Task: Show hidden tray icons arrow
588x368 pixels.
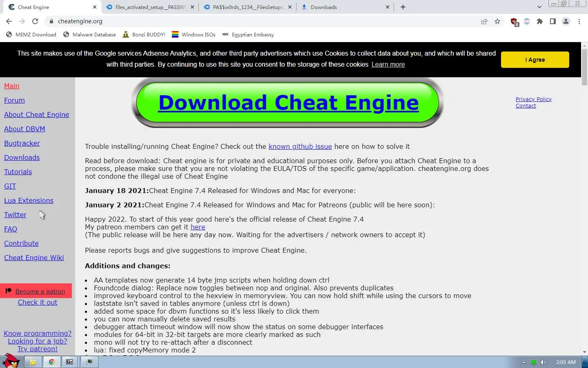Action: tap(523, 362)
